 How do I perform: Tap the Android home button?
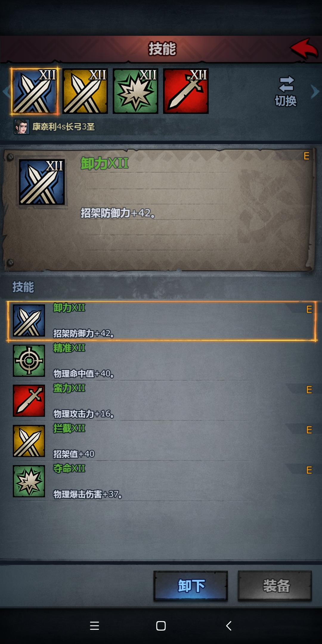[x=161, y=626]
